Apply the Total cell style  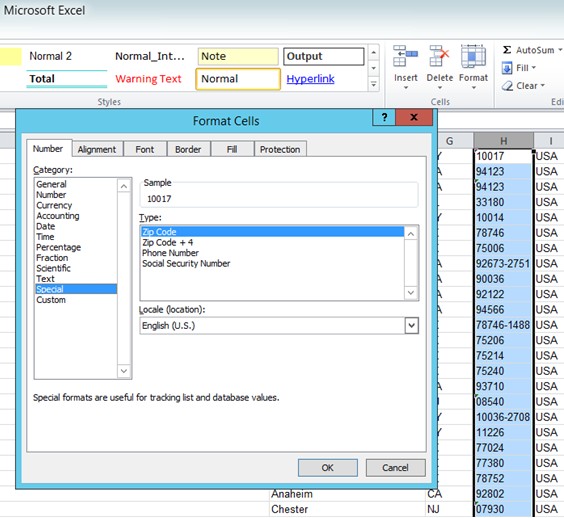point(67,79)
